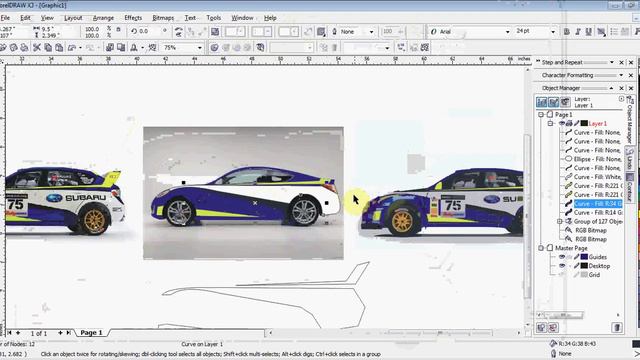Open the outline width None dropdown
This screenshot has width=640, height=360.
click(x=371, y=31)
